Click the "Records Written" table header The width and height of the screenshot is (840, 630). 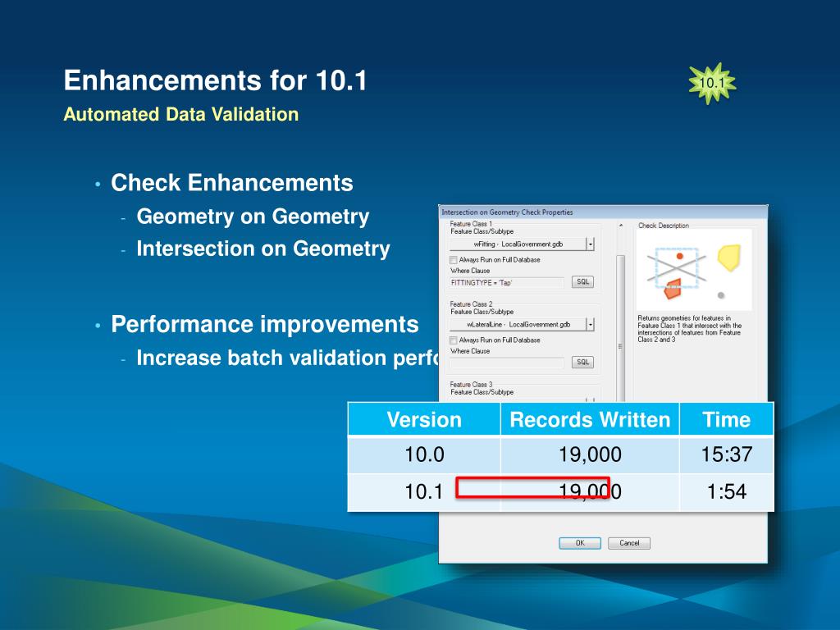[x=590, y=419]
